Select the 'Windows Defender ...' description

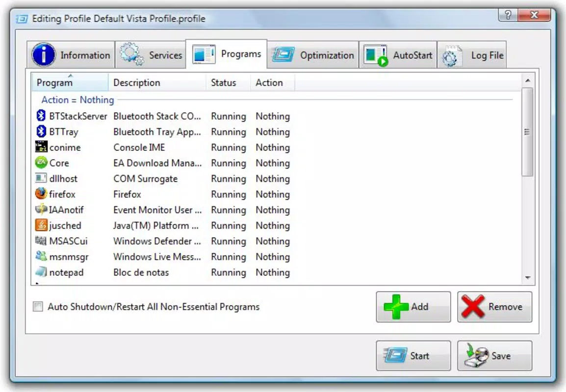click(157, 241)
